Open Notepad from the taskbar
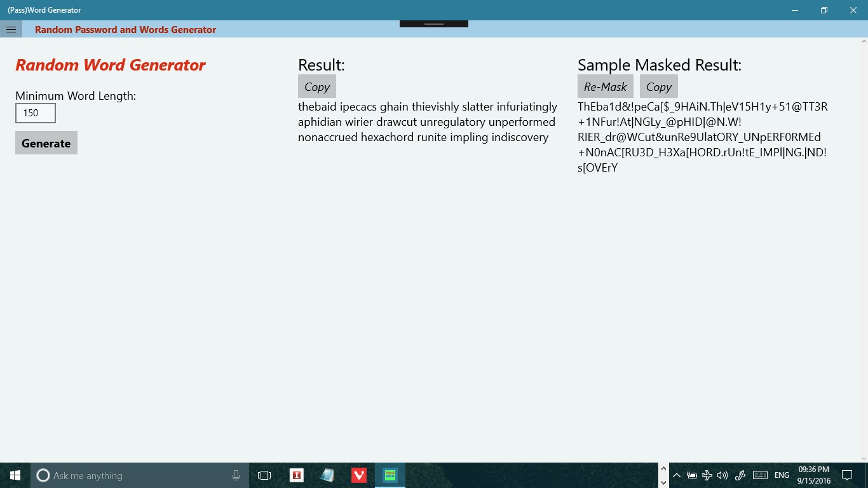This screenshot has width=868, height=488. (x=327, y=475)
